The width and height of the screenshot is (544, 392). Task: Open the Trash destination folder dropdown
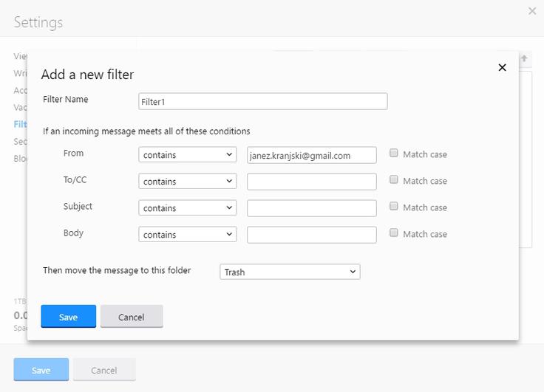pyautogui.click(x=290, y=272)
